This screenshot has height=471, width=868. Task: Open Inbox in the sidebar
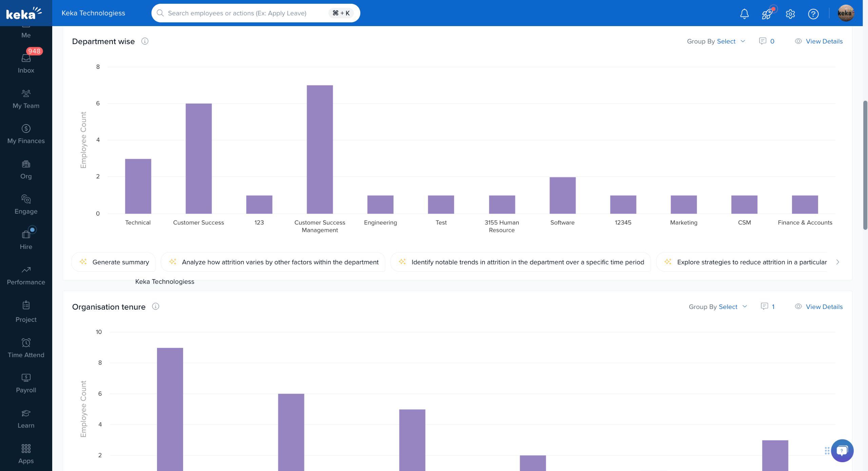click(26, 63)
